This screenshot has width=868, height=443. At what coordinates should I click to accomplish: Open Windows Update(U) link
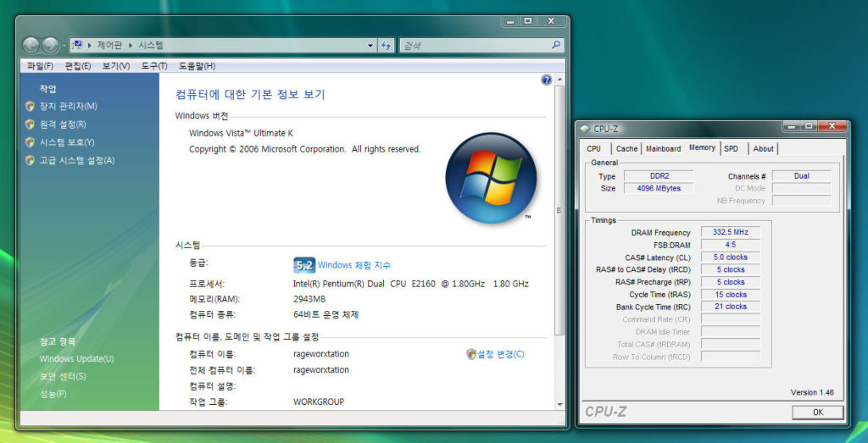(x=76, y=358)
